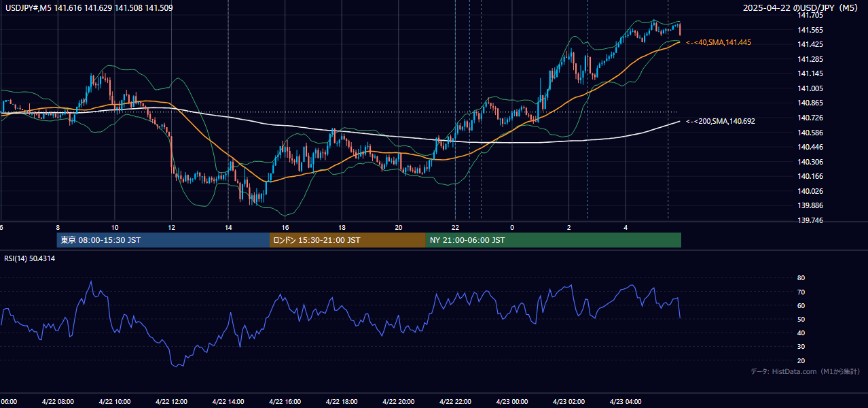Click price axis value 139.746

click(x=810, y=220)
